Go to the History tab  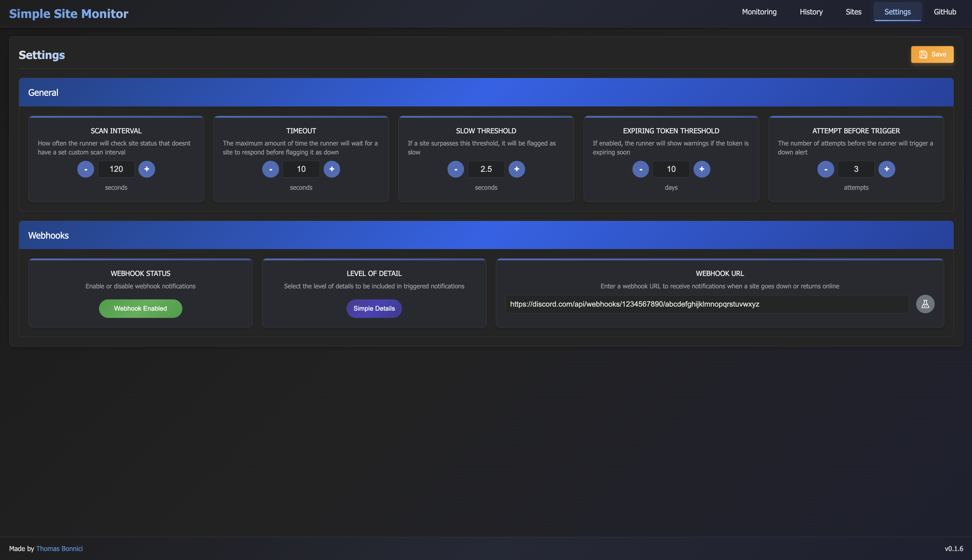811,12
